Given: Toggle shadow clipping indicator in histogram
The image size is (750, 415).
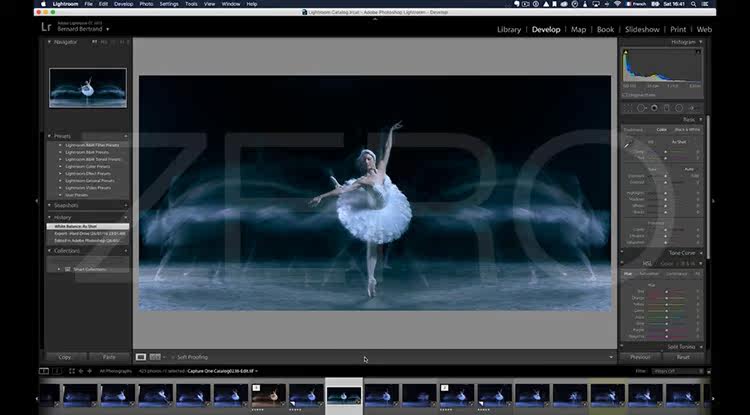Looking at the screenshot, I should tap(625, 52).
